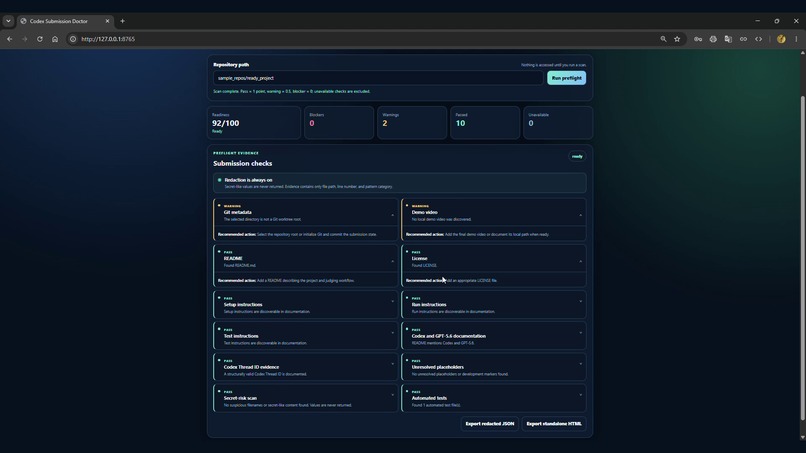This screenshot has width=806, height=453.
Task: Click the Submission checks heading
Action: [x=243, y=164]
